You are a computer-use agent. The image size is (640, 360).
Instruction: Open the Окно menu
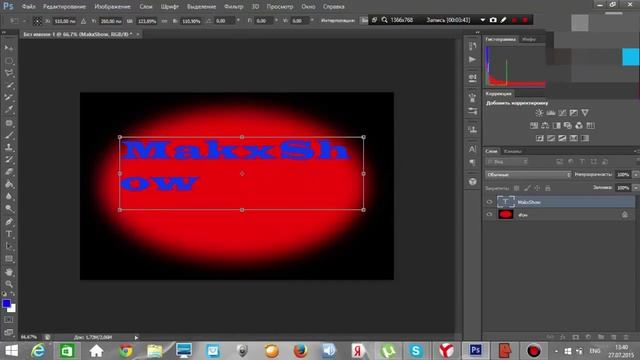[x=308, y=7]
